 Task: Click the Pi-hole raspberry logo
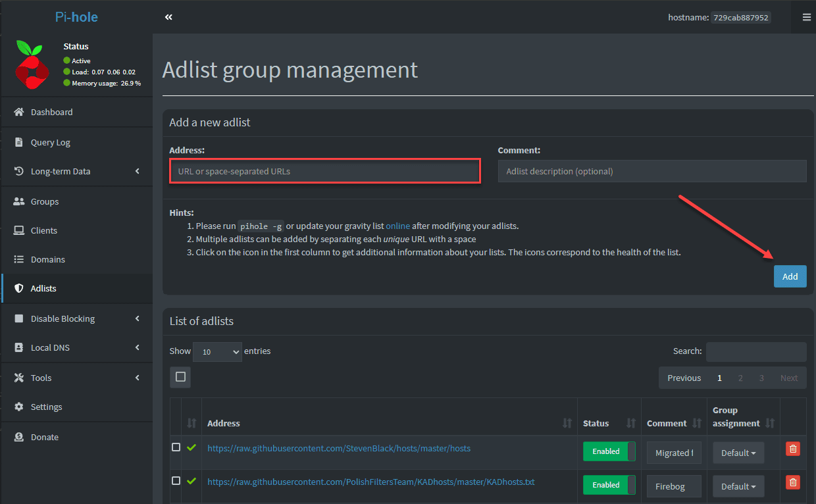32,64
